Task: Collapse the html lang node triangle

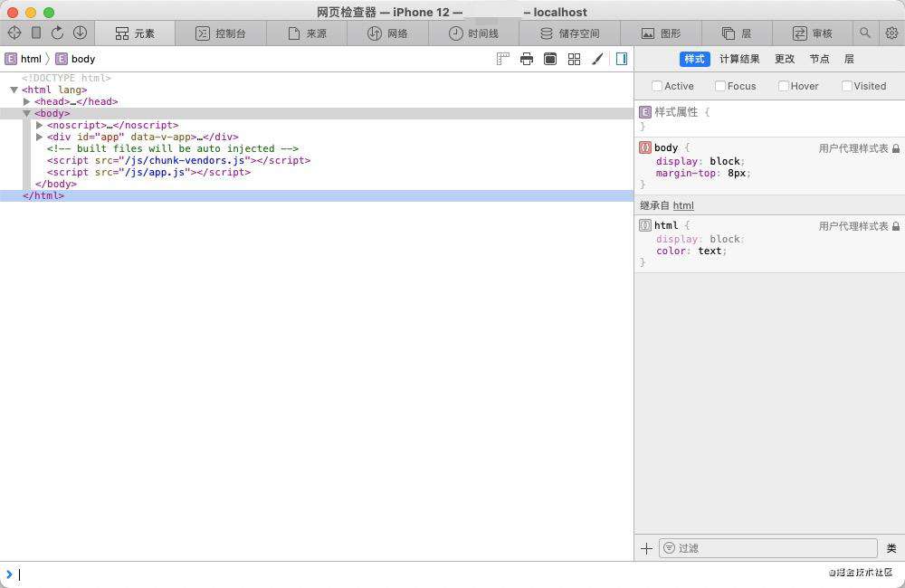Action: (14, 90)
